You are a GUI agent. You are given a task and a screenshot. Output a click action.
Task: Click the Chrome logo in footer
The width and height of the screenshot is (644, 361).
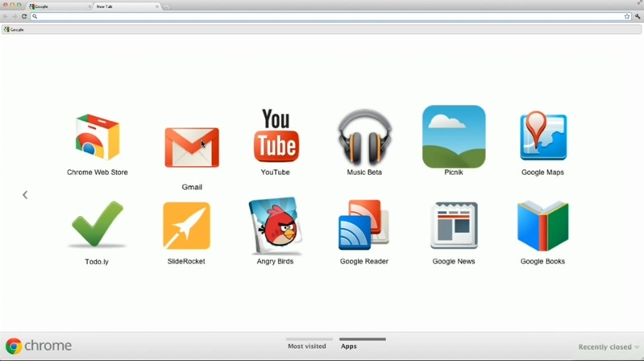click(38, 346)
